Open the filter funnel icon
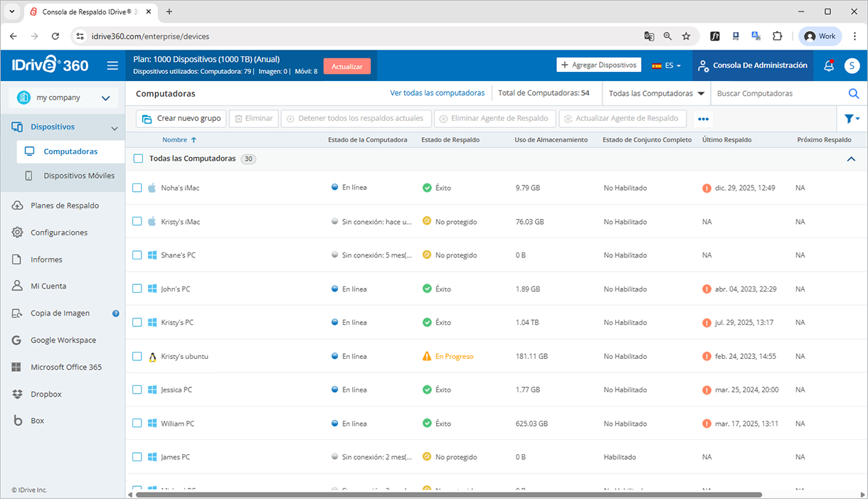 coord(851,119)
